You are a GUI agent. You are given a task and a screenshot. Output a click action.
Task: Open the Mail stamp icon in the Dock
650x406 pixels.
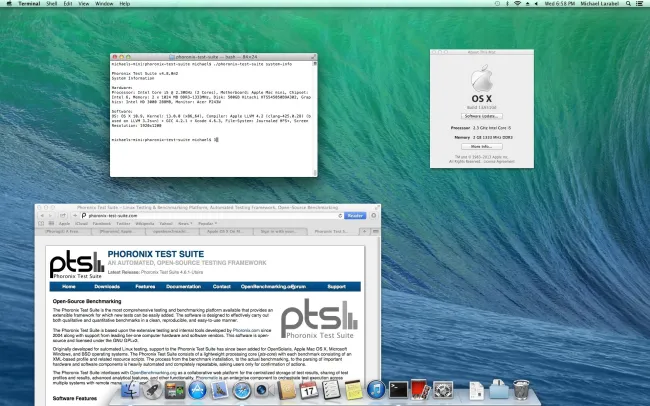point(219,390)
